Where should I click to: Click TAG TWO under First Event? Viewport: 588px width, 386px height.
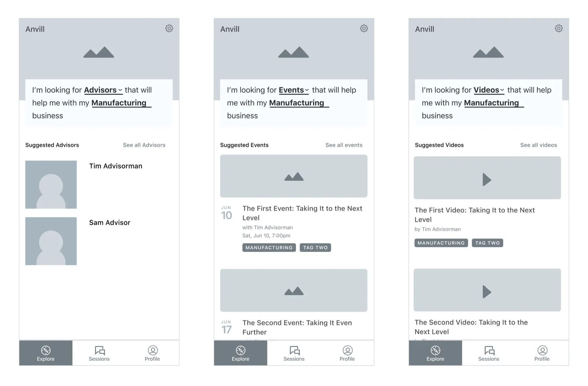coord(315,248)
